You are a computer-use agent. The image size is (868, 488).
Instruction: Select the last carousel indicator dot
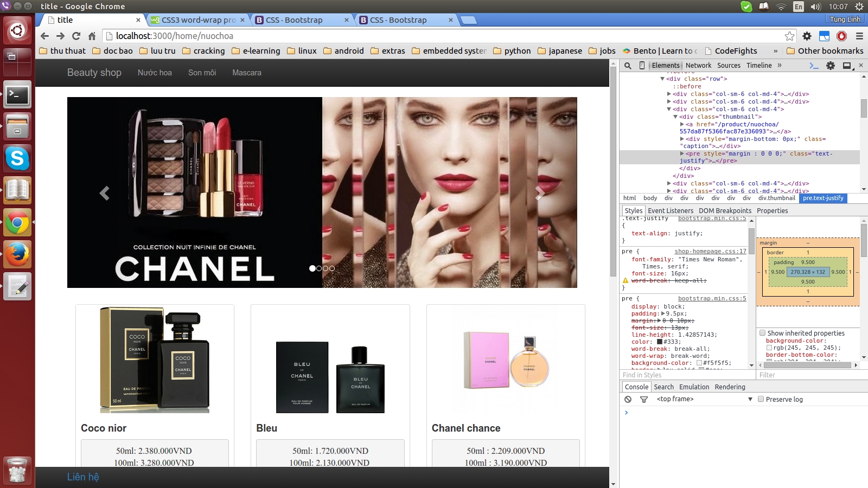pos(332,268)
